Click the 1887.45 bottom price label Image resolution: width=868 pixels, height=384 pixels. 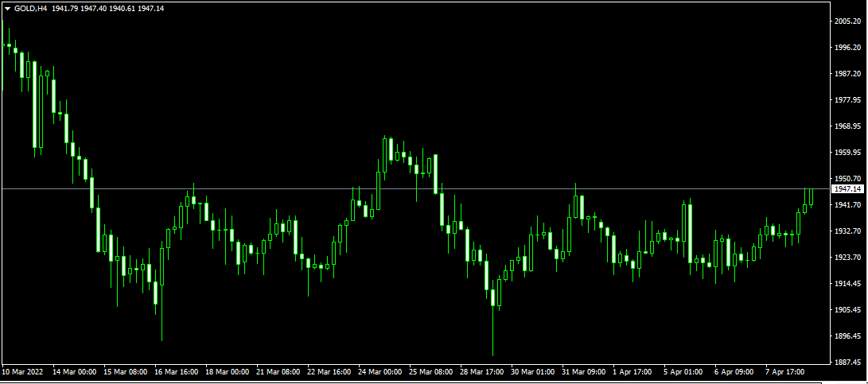tap(847, 363)
